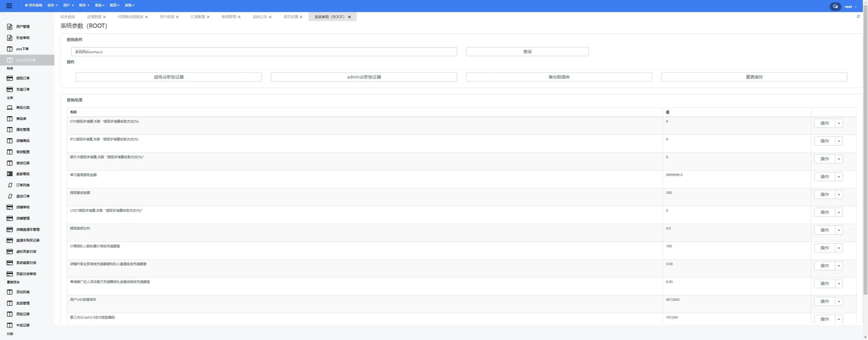The width and height of the screenshot is (868, 340).
Task: Click the 活动列表 sidebar icon
Action: click(x=10, y=292)
